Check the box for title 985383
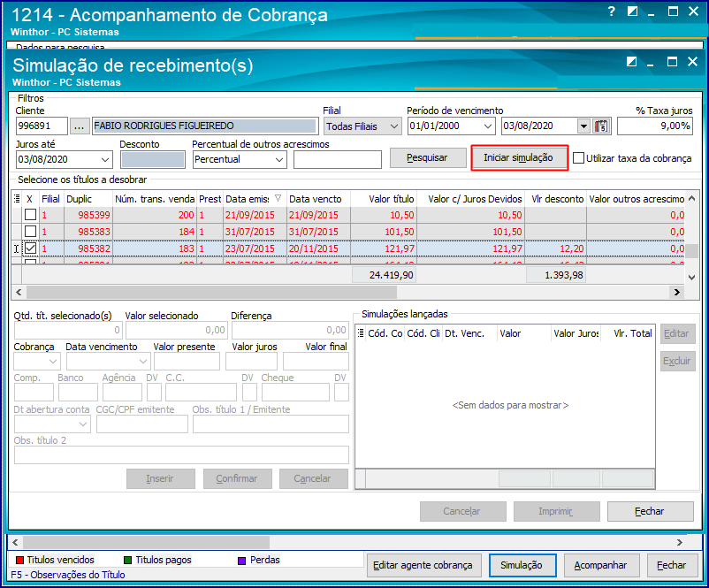The height and width of the screenshot is (588, 709). pos(30,231)
